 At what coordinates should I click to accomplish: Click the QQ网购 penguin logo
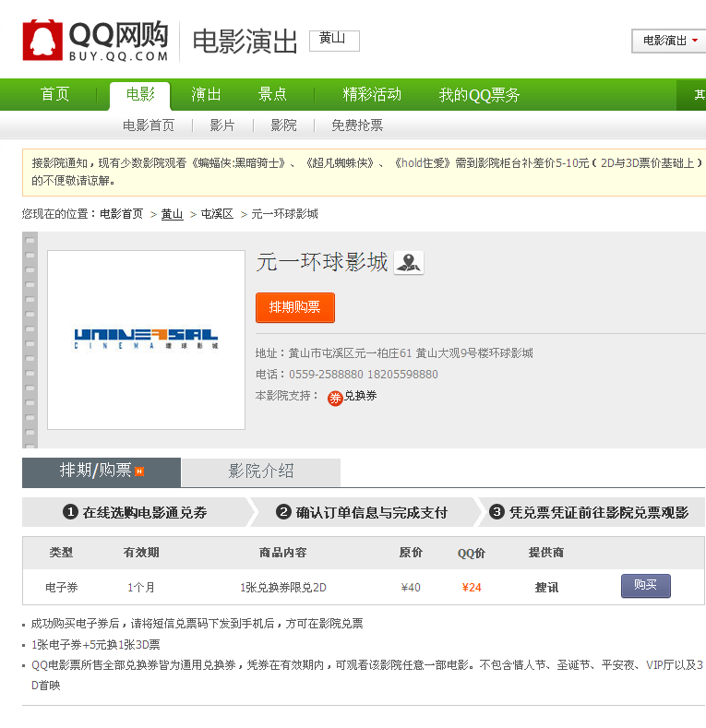coord(42,40)
